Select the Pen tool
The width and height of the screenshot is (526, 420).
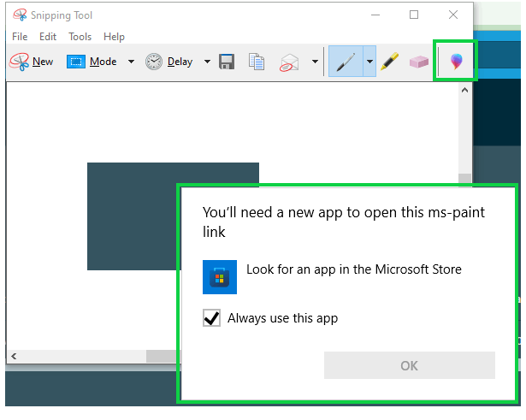coord(346,62)
